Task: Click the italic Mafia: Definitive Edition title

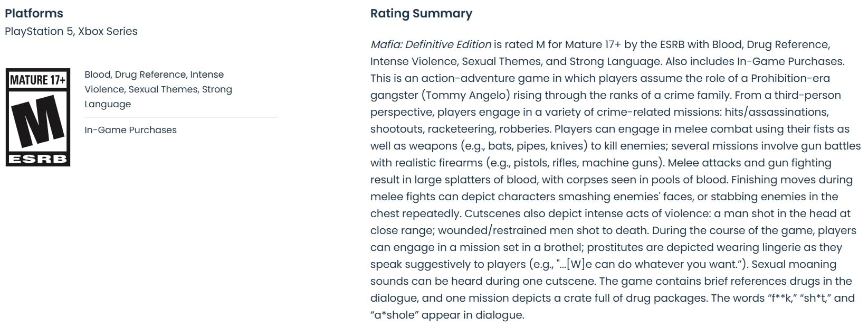Action: click(x=431, y=44)
